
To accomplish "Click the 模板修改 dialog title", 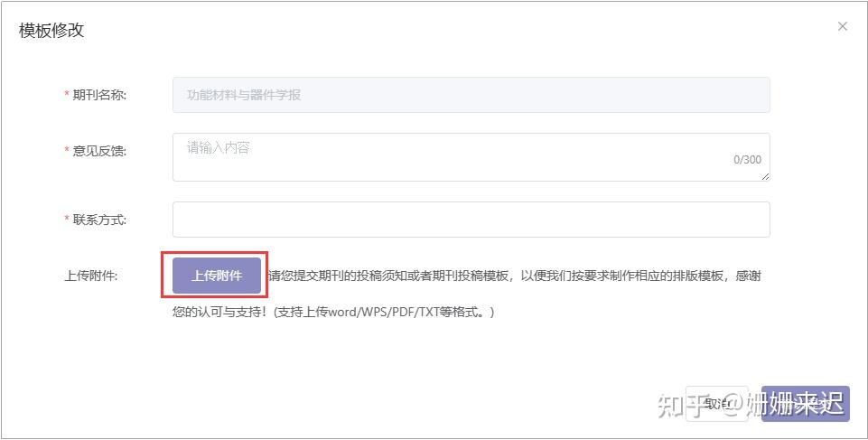I will pos(51,30).
